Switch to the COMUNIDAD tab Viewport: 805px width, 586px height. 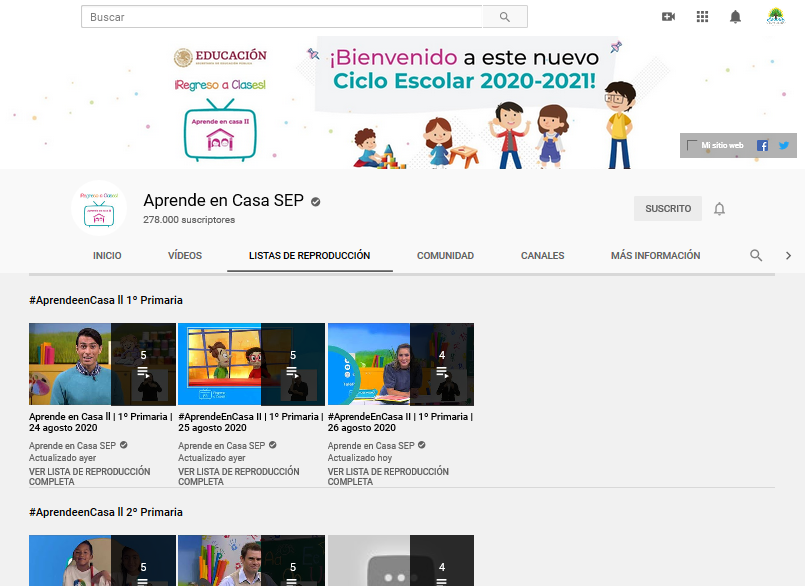pyautogui.click(x=445, y=255)
